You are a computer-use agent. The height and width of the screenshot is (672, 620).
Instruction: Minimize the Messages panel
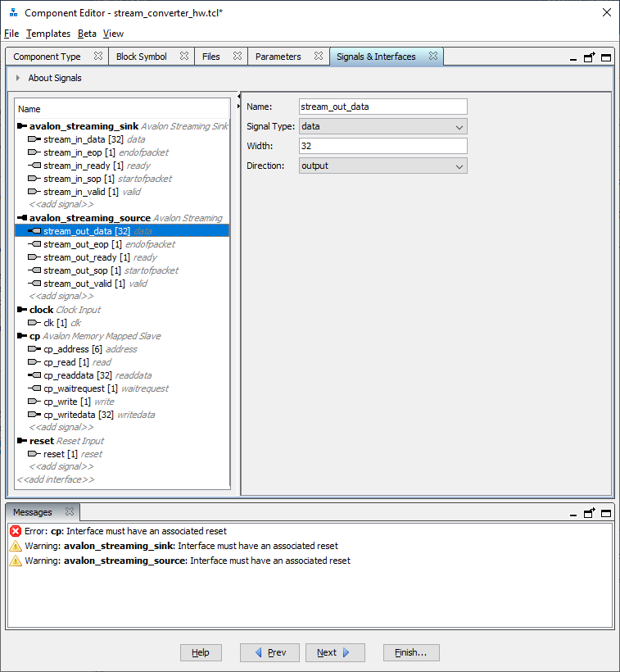(x=573, y=514)
